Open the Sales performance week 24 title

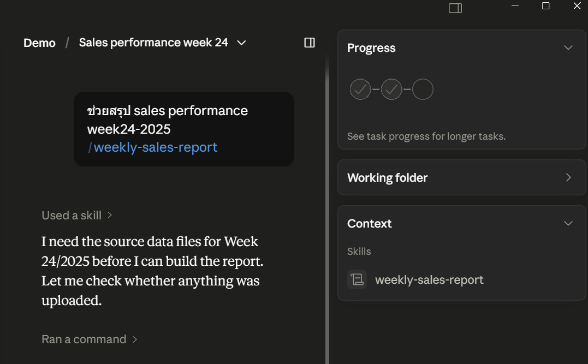coord(153,43)
